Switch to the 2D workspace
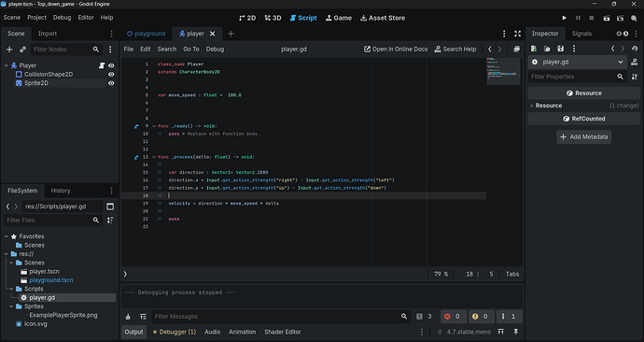 247,18
